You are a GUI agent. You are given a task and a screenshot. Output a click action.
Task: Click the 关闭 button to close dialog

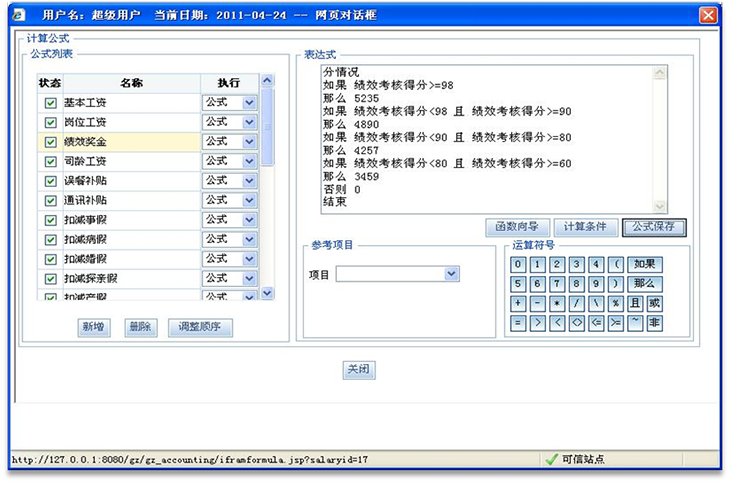359,370
